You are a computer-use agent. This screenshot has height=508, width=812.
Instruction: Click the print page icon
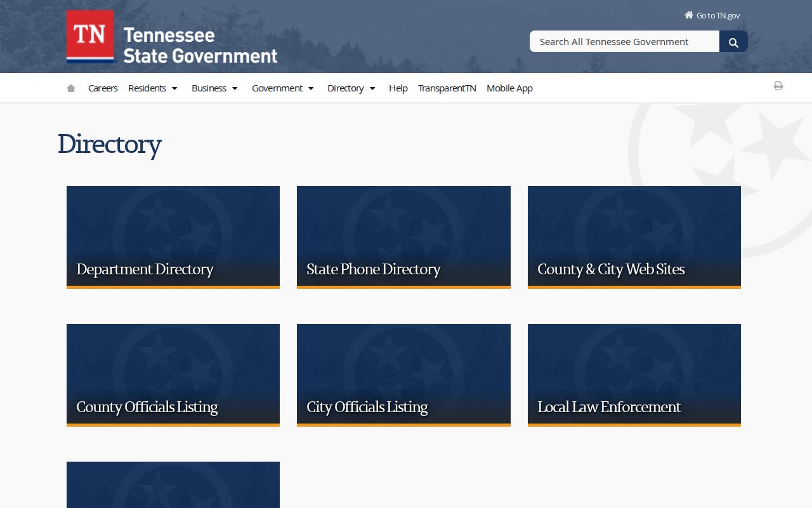coord(778,86)
